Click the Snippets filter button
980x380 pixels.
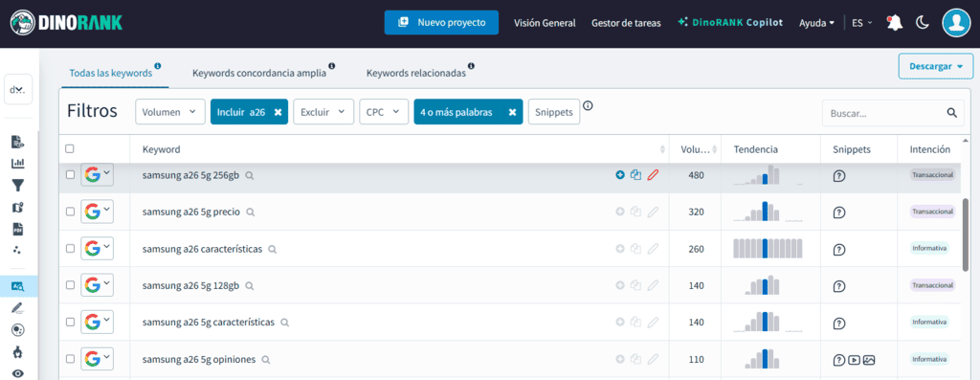tap(554, 112)
